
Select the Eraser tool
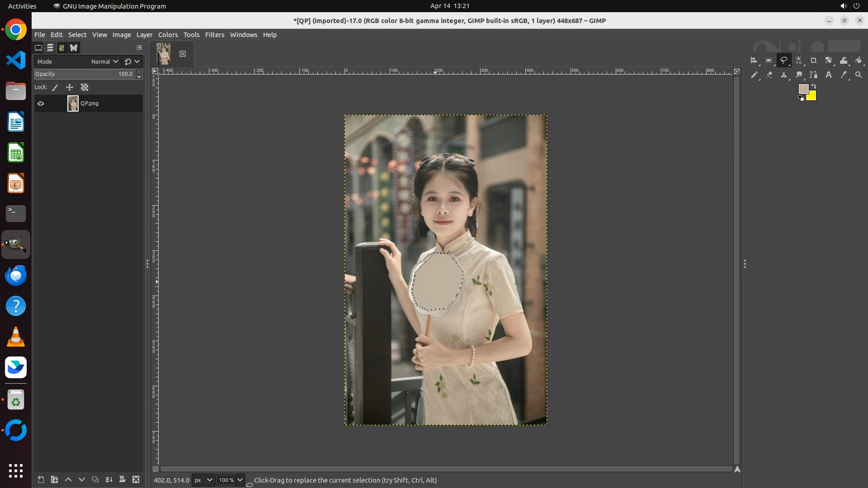(769, 75)
